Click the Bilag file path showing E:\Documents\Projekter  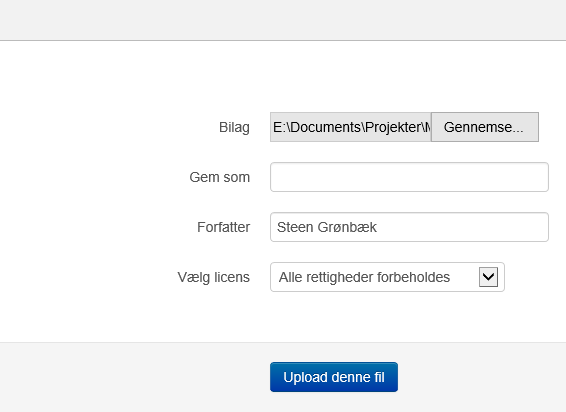(351, 127)
